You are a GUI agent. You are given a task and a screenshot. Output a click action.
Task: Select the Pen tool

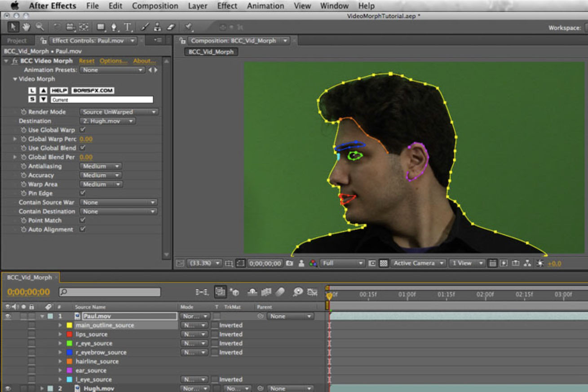114,27
